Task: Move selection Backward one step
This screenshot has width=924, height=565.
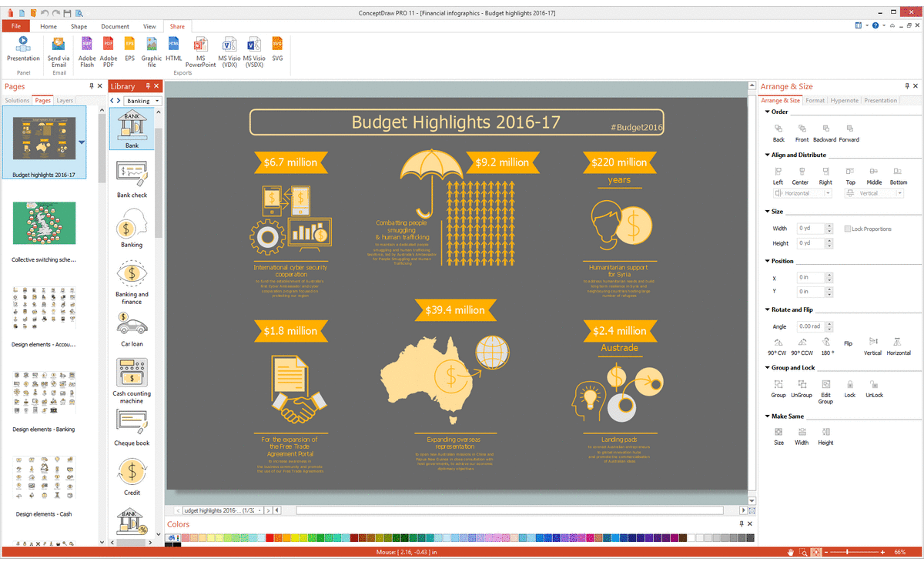Action: (x=825, y=133)
